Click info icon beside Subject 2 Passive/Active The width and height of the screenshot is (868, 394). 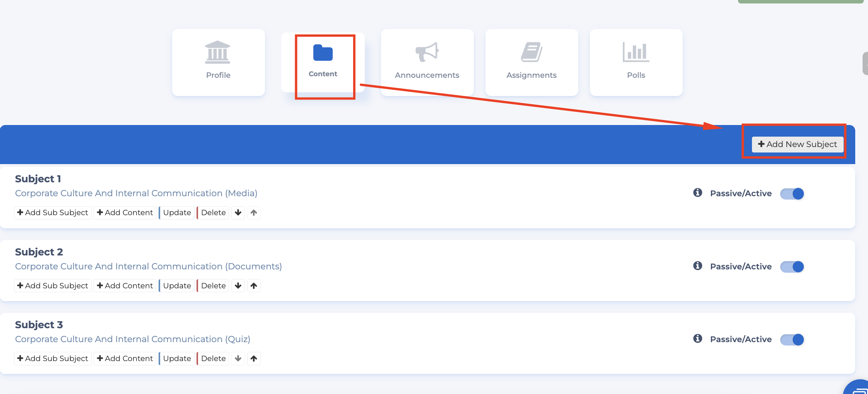pos(697,266)
